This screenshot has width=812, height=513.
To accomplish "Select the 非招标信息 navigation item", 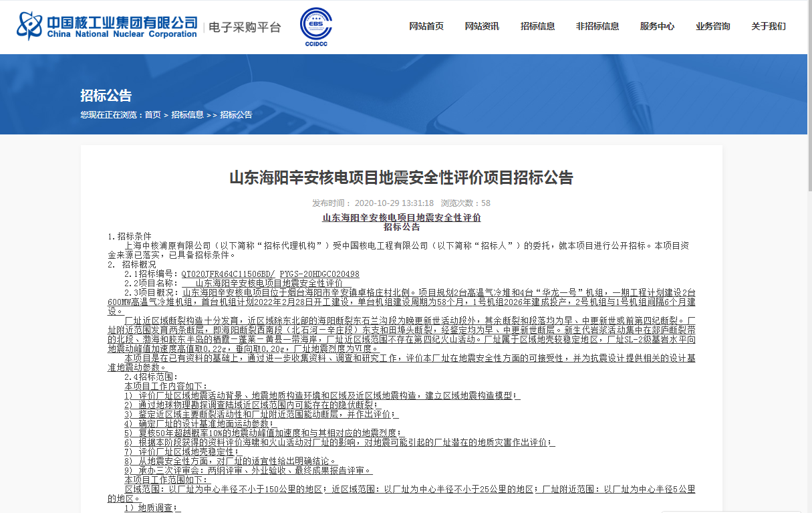I will [597, 27].
